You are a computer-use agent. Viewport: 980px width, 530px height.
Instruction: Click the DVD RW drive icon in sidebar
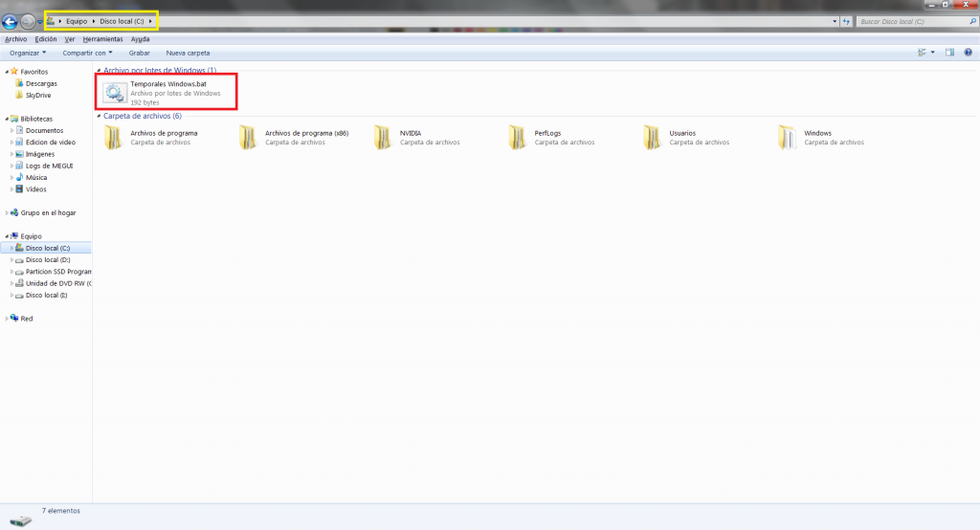tap(19, 284)
